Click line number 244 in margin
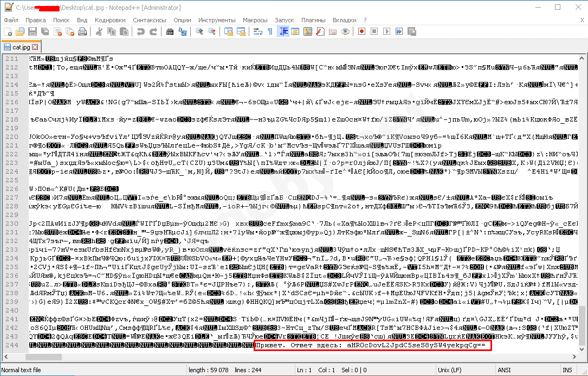The height and width of the screenshot is (376, 588). (12, 345)
